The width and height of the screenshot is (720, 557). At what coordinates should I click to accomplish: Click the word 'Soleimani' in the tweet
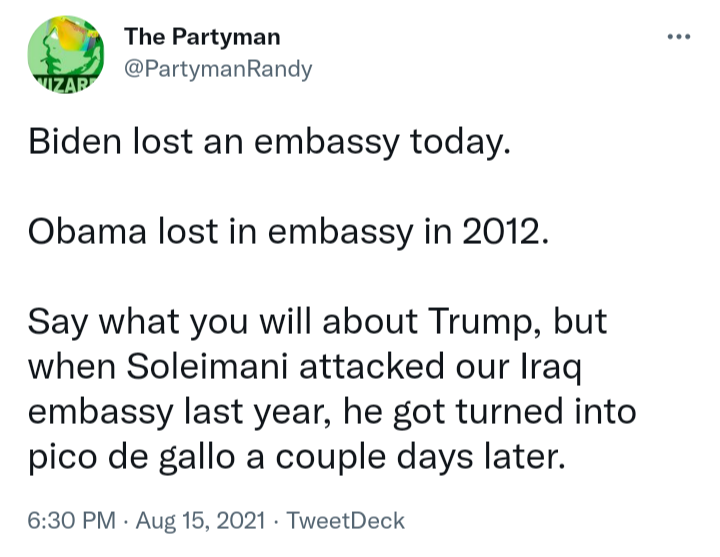207,366
